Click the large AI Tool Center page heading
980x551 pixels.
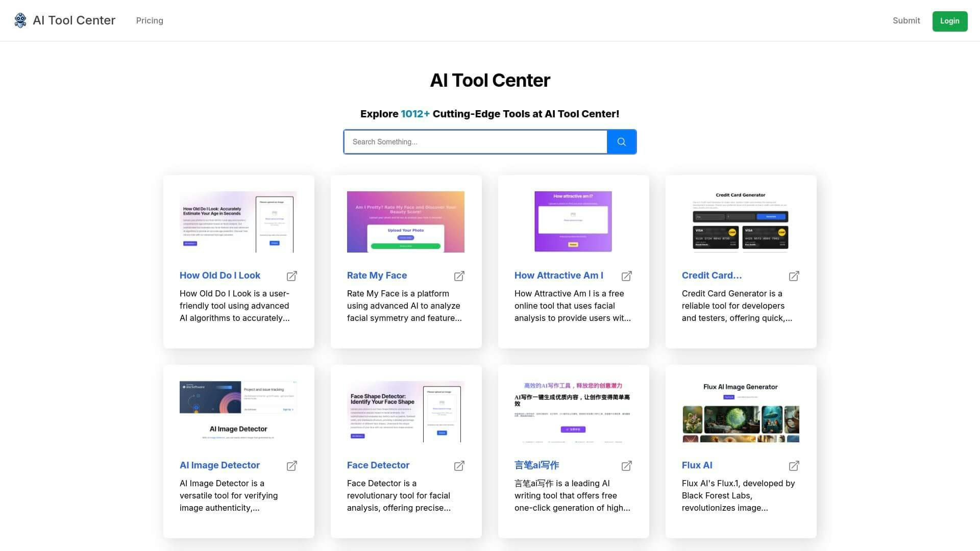click(x=490, y=80)
